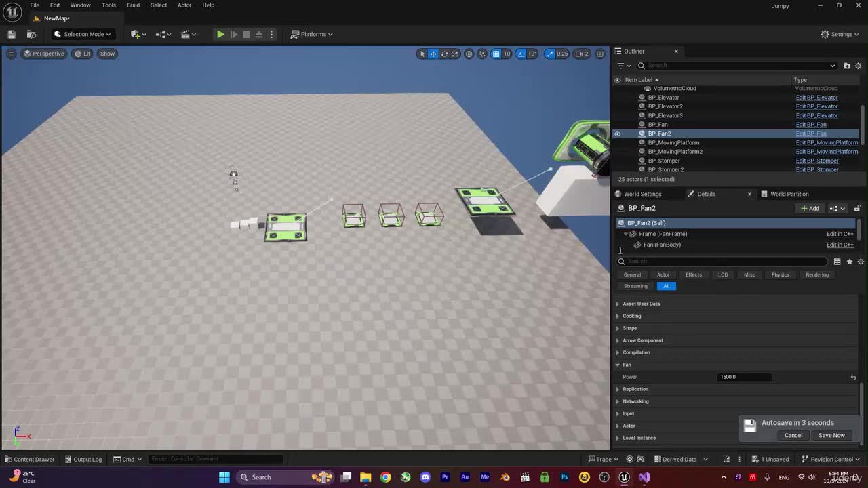Open the Platforms dropdown
The height and width of the screenshot is (488, 868).
tap(312, 34)
